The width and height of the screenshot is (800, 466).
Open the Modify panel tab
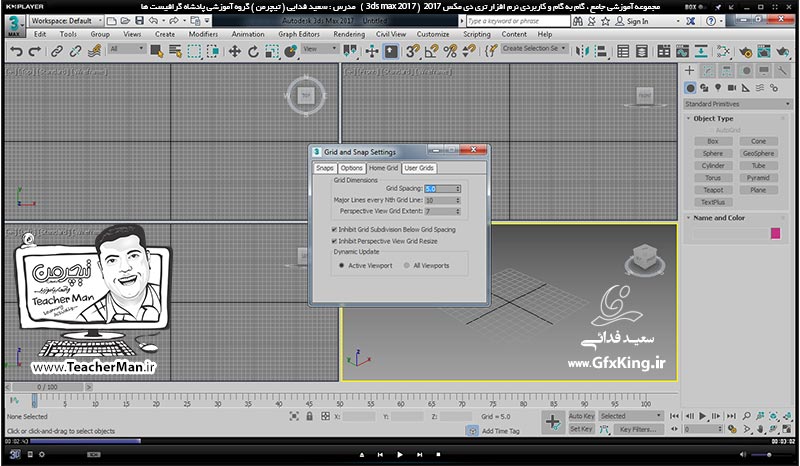click(x=708, y=71)
